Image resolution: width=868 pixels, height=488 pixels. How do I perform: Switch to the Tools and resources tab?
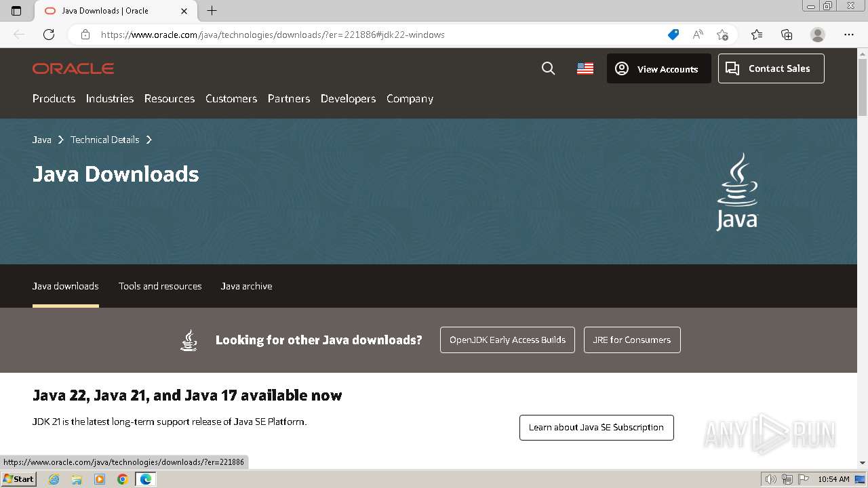160,286
